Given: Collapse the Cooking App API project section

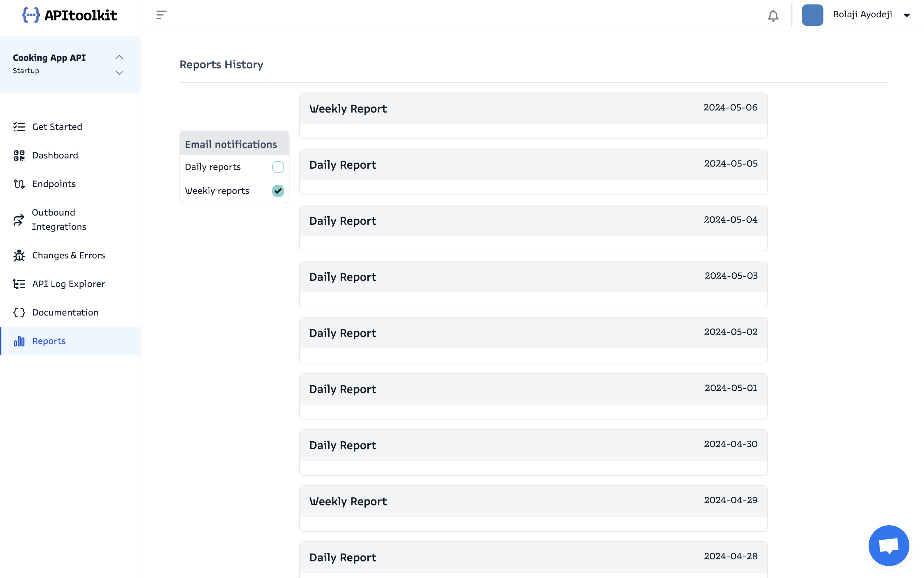Looking at the screenshot, I should [x=119, y=57].
